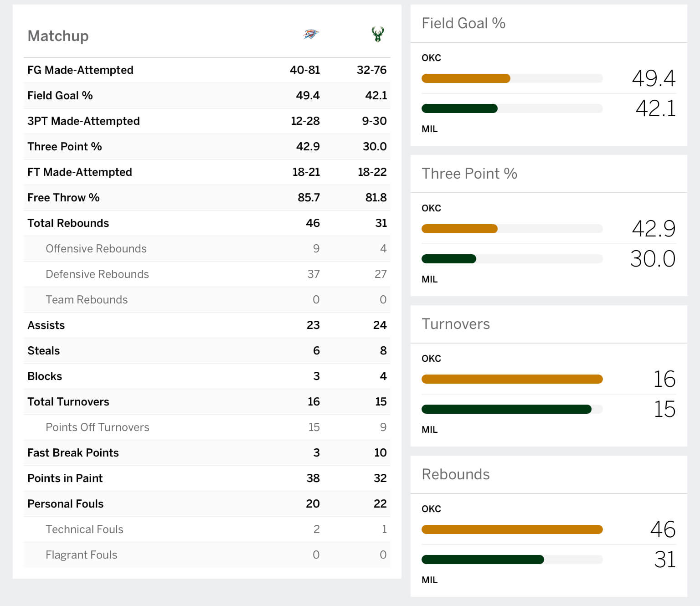700x606 pixels.
Task: Click the large 49.4 value in Field Goal % card
Action: tap(653, 78)
